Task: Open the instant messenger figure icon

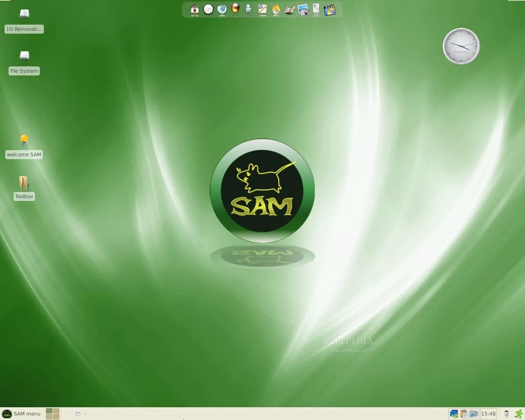Action: (249, 9)
